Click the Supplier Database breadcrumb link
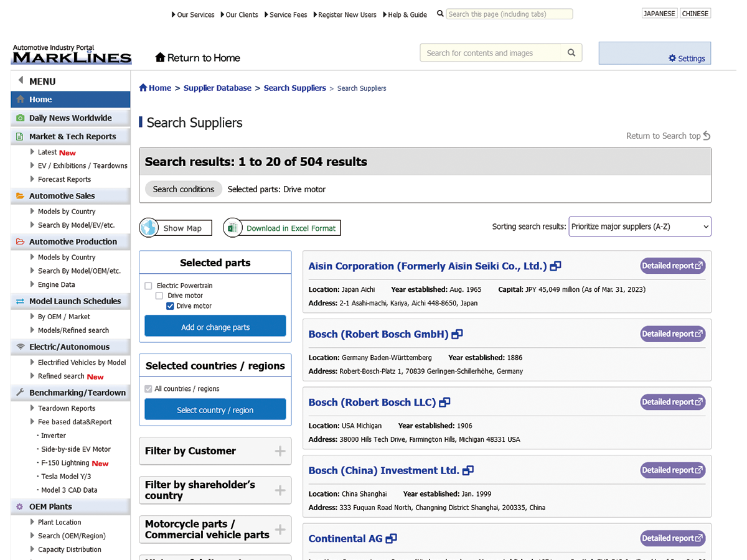 217,88
